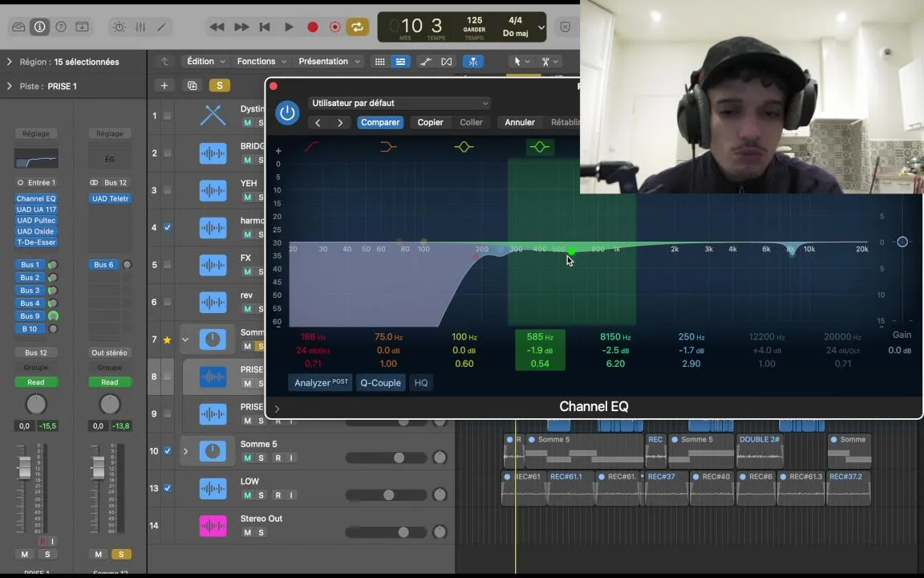The height and width of the screenshot is (578, 924).
Task: Toggle the Q-Couple button
Action: pyautogui.click(x=381, y=383)
